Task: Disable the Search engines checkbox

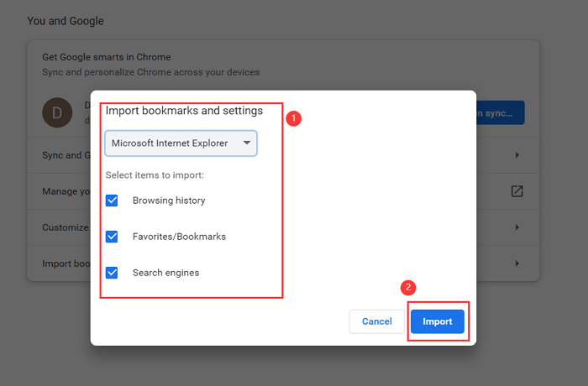Action: pyautogui.click(x=113, y=273)
